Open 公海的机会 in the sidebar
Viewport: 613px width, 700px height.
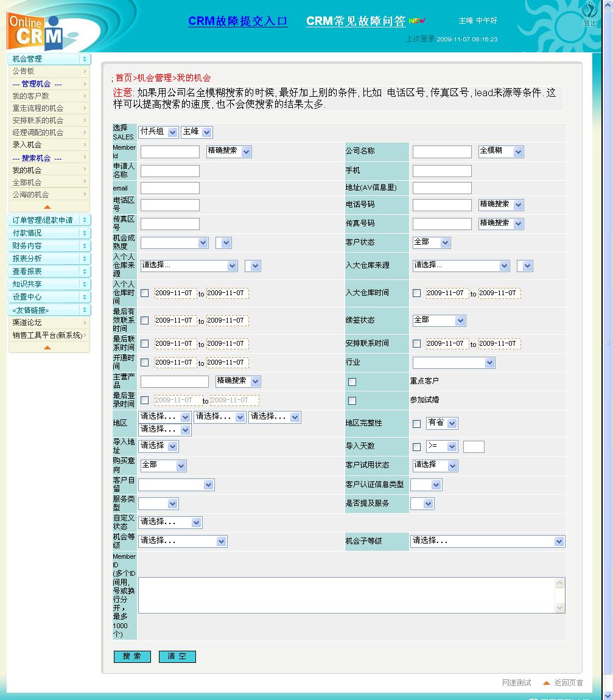point(31,194)
